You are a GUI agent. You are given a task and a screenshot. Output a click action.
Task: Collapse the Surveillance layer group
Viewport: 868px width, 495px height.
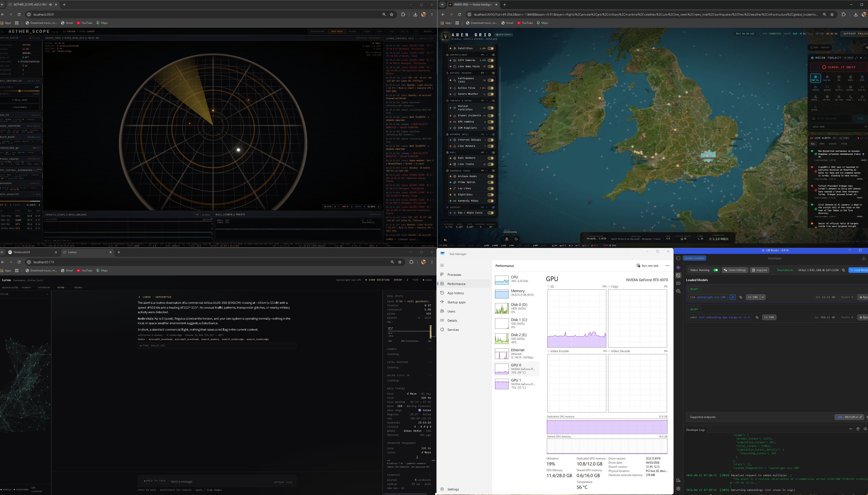coord(487,55)
